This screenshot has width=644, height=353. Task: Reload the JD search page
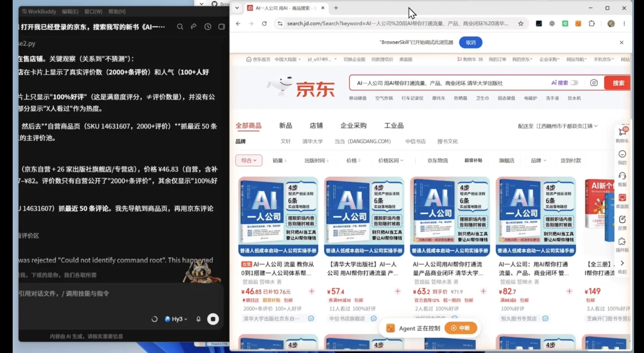coord(264,24)
